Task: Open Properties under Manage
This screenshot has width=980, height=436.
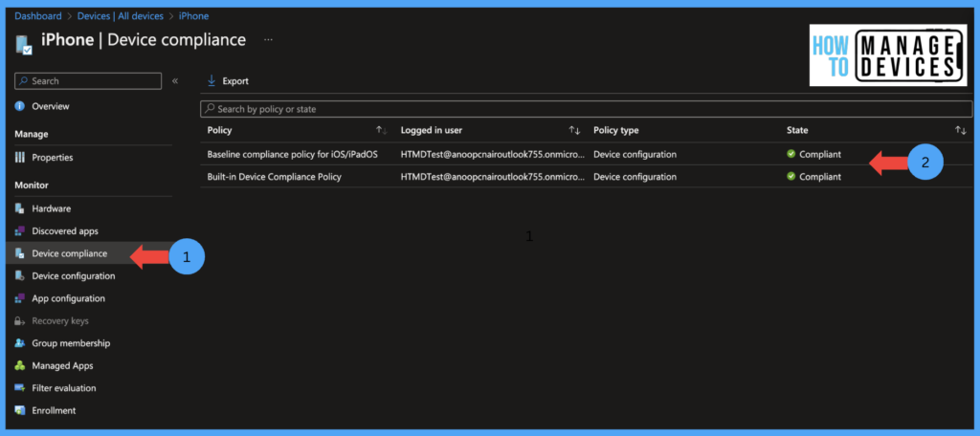Action: [53, 158]
